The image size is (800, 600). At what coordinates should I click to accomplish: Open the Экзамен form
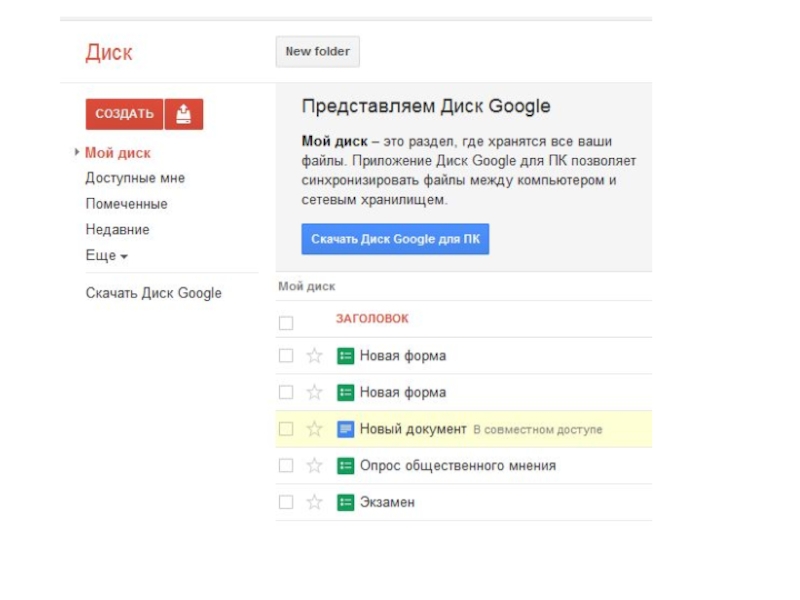pos(387,503)
